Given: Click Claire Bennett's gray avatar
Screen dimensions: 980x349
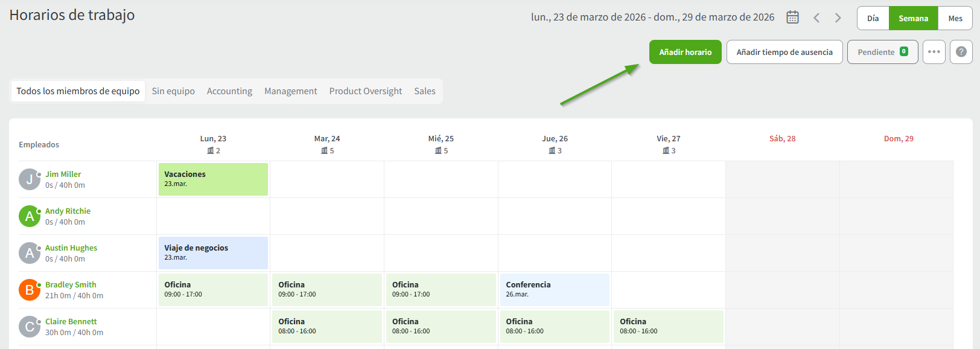Looking at the screenshot, I should (x=29, y=327).
